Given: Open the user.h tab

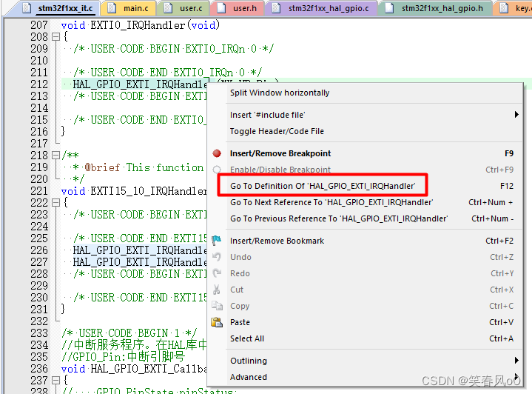Looking at the screenshot, I should [x=238, y=8].
